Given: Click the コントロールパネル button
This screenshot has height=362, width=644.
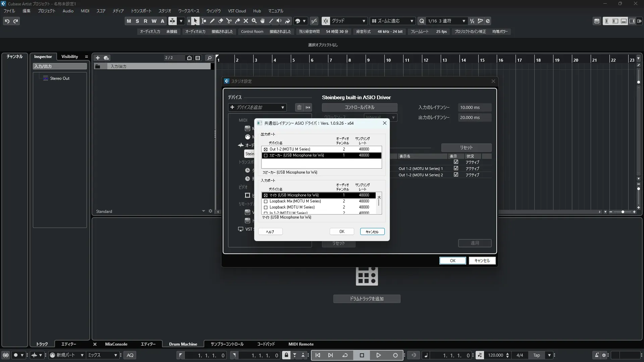Looking at the screenshot, I should pyautogui.click(x=360, y=107).
